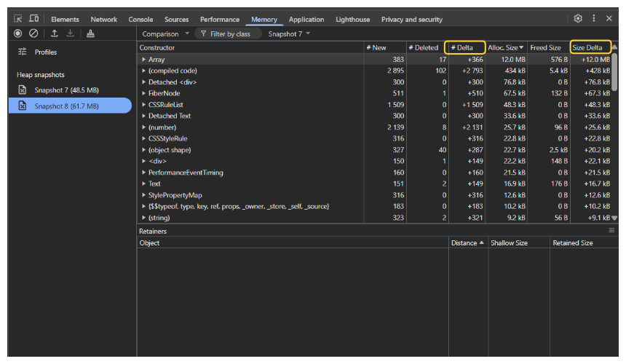Viewport: 626px width, 364px height.
Task: Expand the (object shape) row
Action: click(143, 150)
